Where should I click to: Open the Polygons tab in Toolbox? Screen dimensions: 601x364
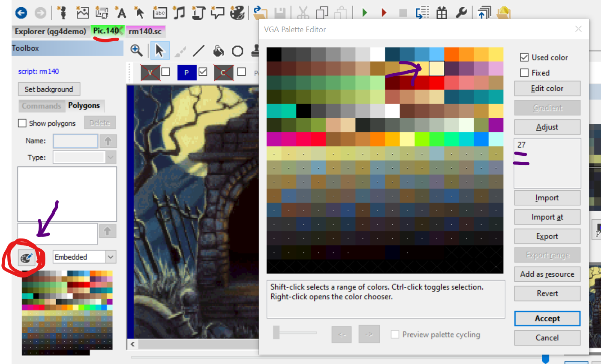click(x=84, y=105)
